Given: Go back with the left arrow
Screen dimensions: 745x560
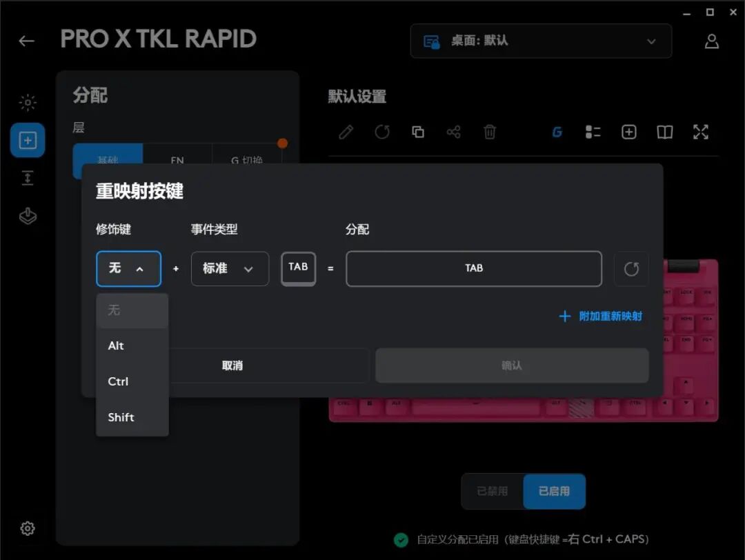Looking at the screenshot, I should (x=27, y=41).
